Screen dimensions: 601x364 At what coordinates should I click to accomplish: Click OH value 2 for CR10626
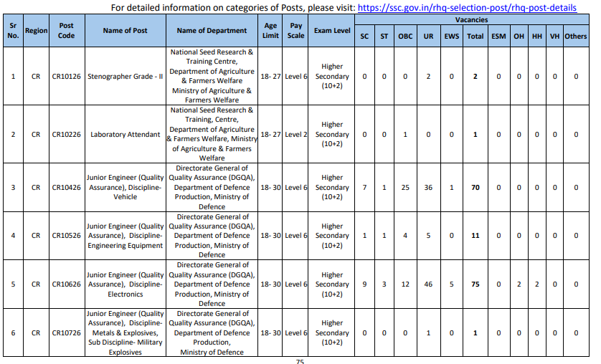pos(519,284)
